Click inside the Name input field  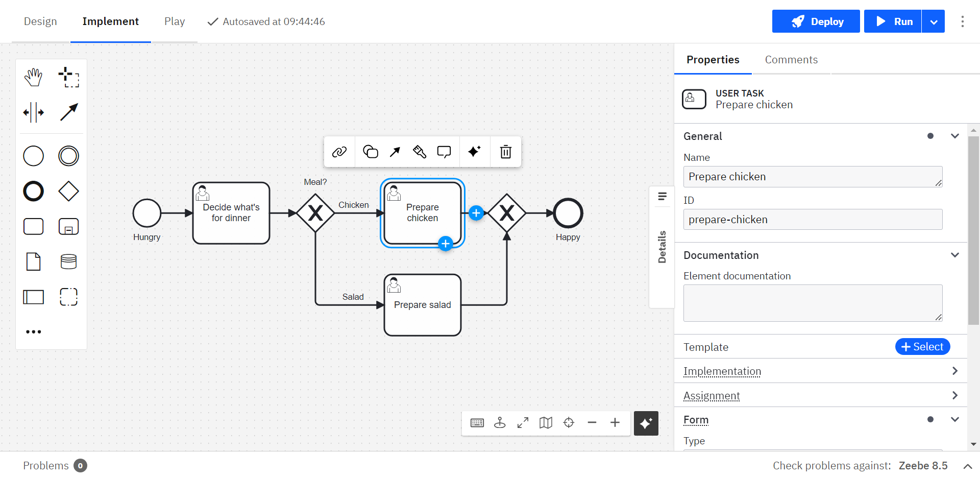pos(813,176)
